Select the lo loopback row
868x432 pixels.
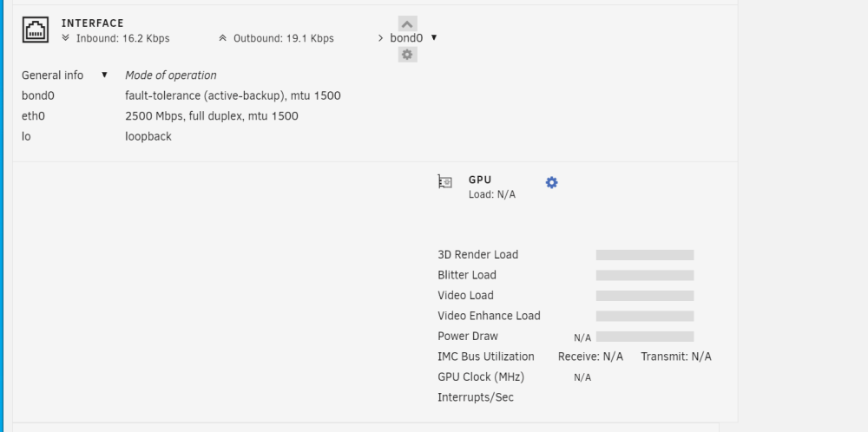97,136
